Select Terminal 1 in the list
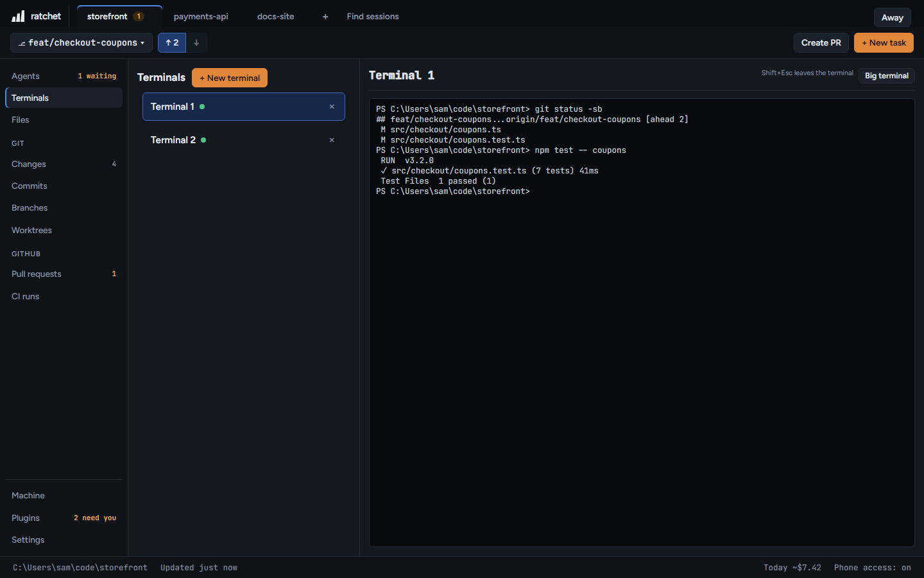This screenshot has height=578, width=924. click(x=244, y=107)
